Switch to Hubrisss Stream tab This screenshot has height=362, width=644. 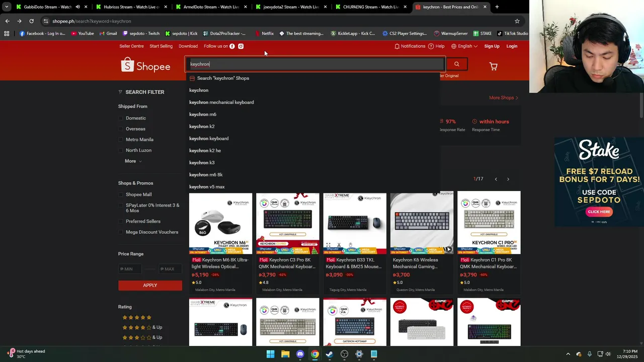131,7
